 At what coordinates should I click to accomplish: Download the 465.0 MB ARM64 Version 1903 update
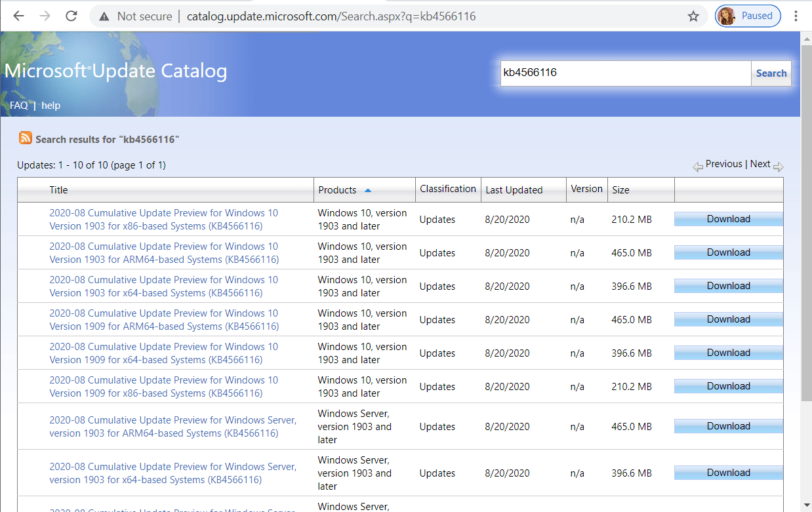click(x=728, y=252)
